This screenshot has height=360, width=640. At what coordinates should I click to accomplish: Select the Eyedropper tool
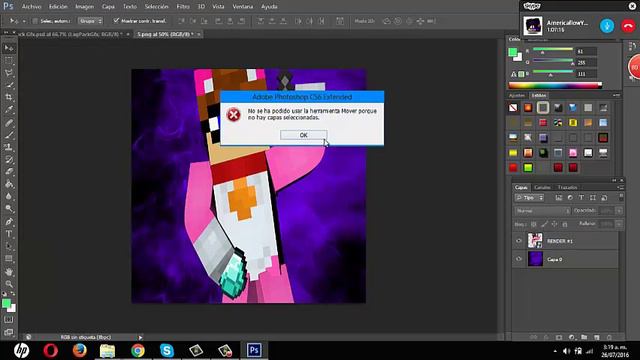point(9,109)
